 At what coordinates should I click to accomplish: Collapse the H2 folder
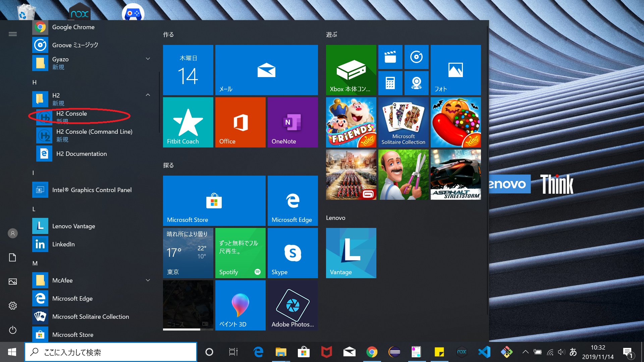148,95
